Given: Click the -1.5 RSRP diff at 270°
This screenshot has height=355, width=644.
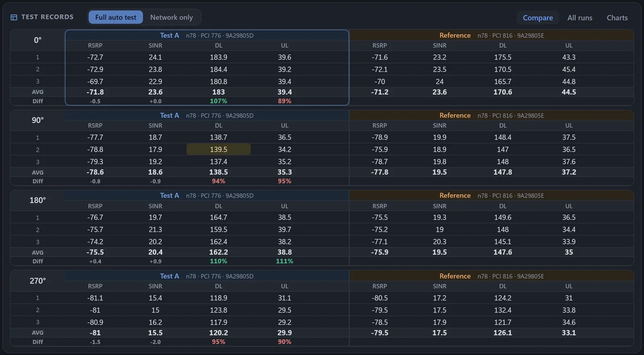Looking at the screenshot, I should point(95,342).
